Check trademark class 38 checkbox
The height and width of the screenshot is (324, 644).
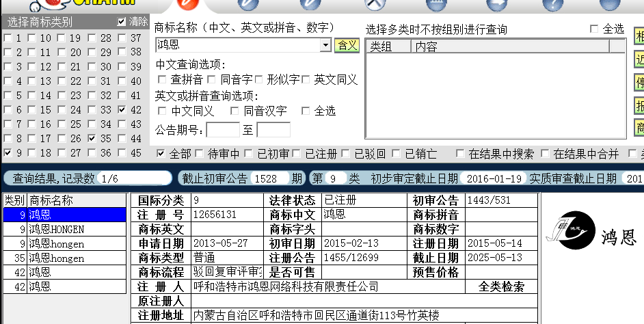pos(122,52)
